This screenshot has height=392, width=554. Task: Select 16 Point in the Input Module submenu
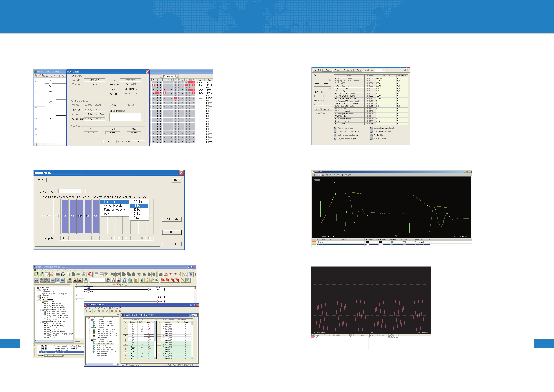tap(139, 206)
